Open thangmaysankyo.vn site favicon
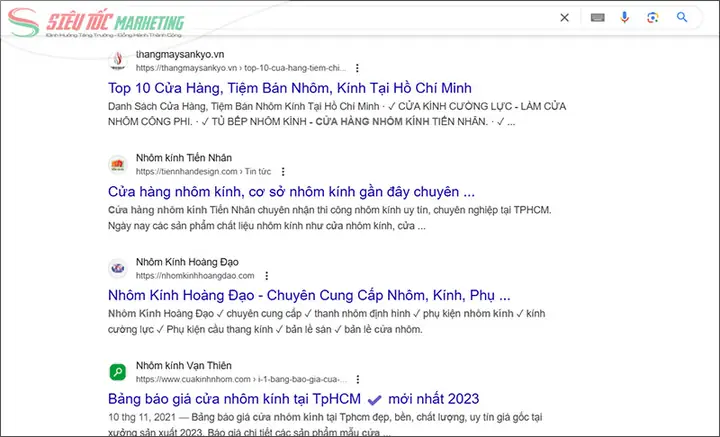Image resolution: width=720 pixels, height=437 pixels. coord(118,61)
